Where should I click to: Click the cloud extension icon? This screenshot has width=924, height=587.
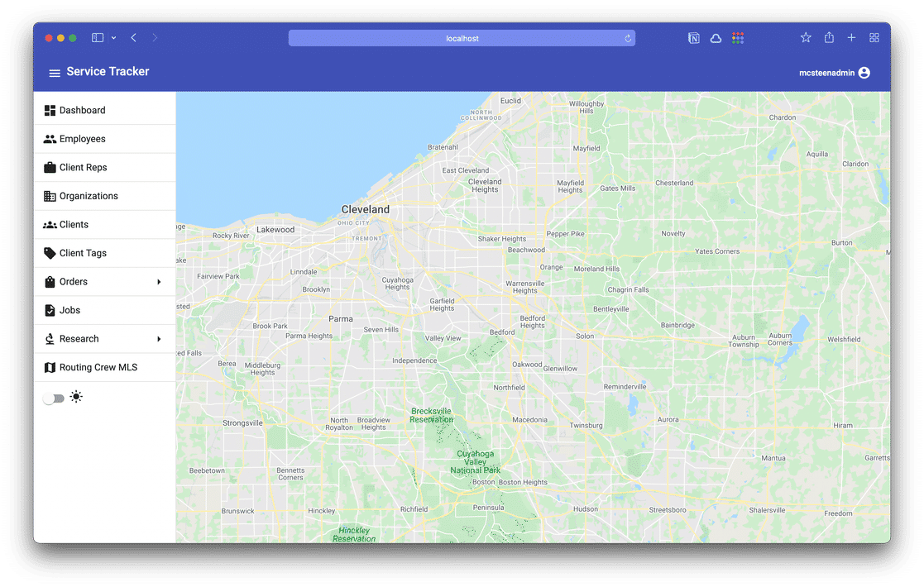[716, 38]
